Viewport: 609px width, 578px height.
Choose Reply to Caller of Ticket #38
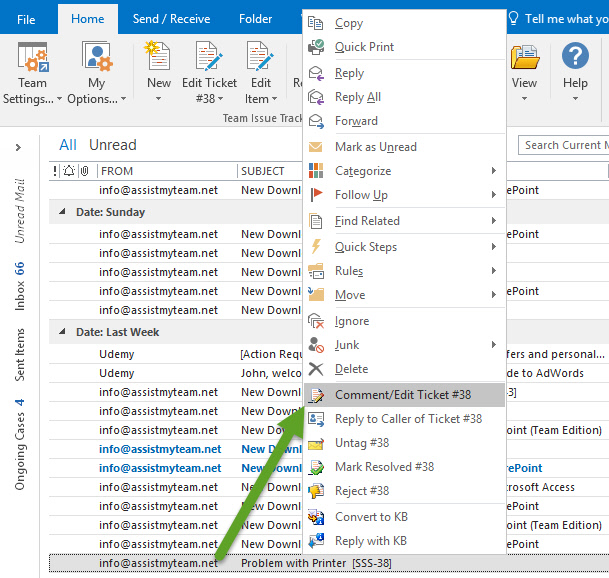point(408,419)
